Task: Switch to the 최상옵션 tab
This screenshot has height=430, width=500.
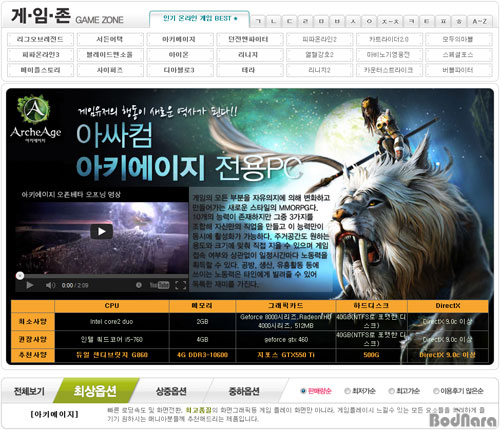Action: click(x=95, y=391)
